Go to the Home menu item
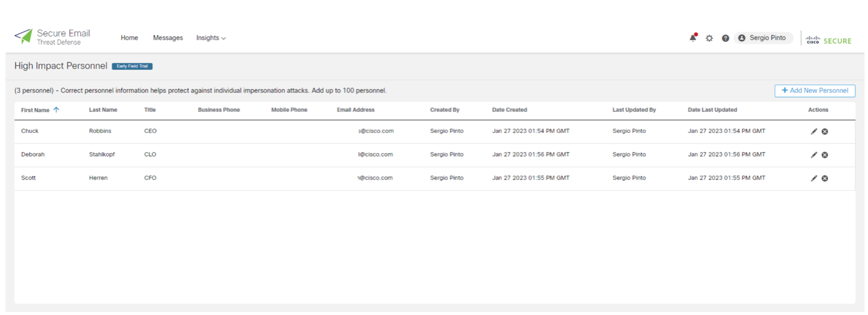Screen dimensions: 868x315 (129, 38)
